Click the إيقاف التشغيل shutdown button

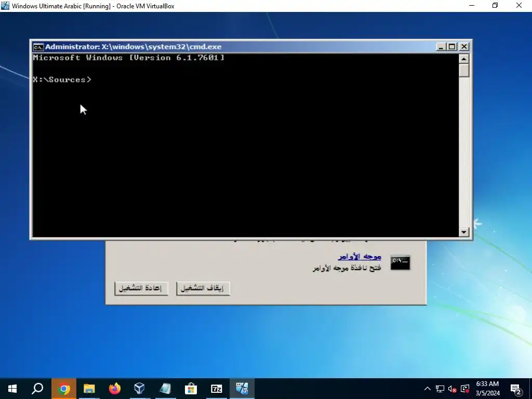tap(203, 288)
